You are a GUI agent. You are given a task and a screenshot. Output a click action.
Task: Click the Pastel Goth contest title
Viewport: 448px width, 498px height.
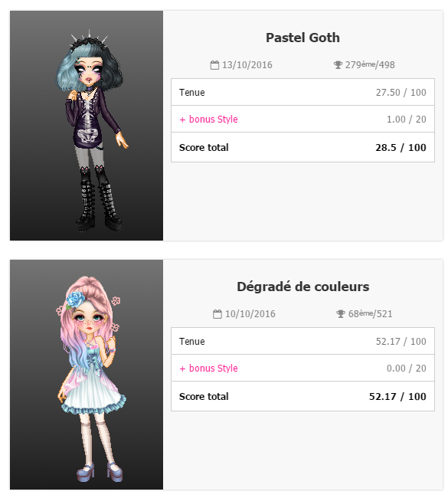303,38
